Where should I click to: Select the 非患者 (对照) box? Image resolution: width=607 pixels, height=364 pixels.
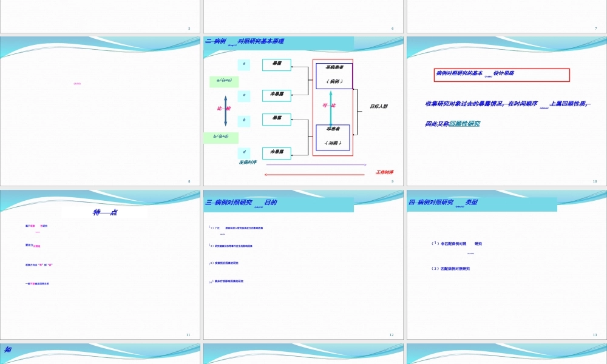pos(333,137)
